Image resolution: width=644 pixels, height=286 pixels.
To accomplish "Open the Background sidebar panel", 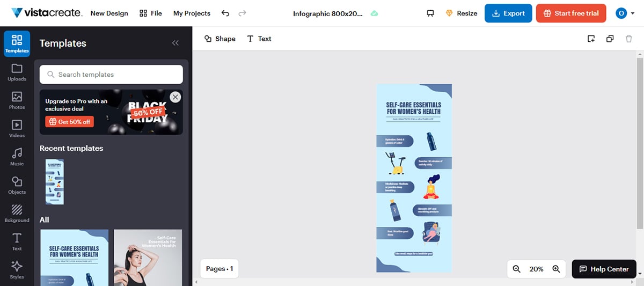I will coord(17,213).
